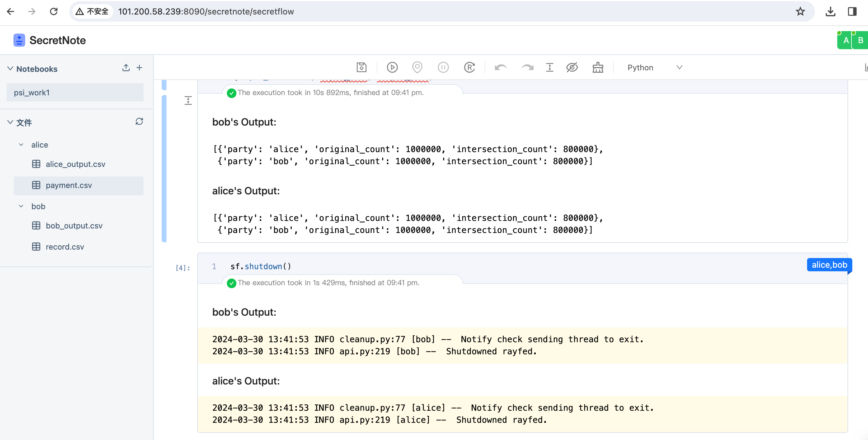Restart the kernel using the R icon

[469, 67]
